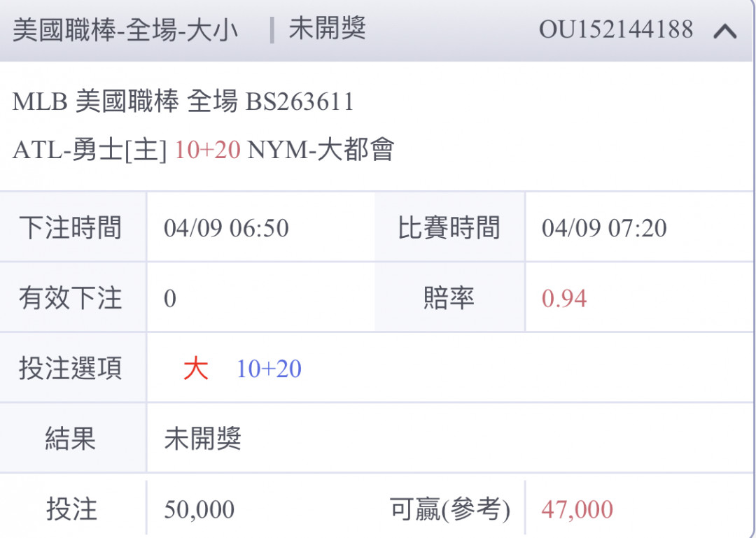Image resolution: width=756 pixels, height=538 pixels.
Task: Select match code BS263611 line
Action: point(183,101)
